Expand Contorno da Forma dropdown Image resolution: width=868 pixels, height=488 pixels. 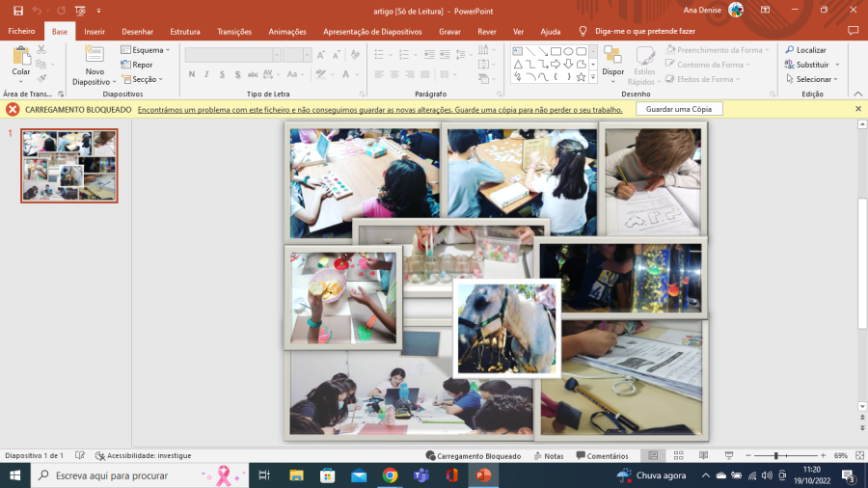pyautogui.click(x=748, y=65)
